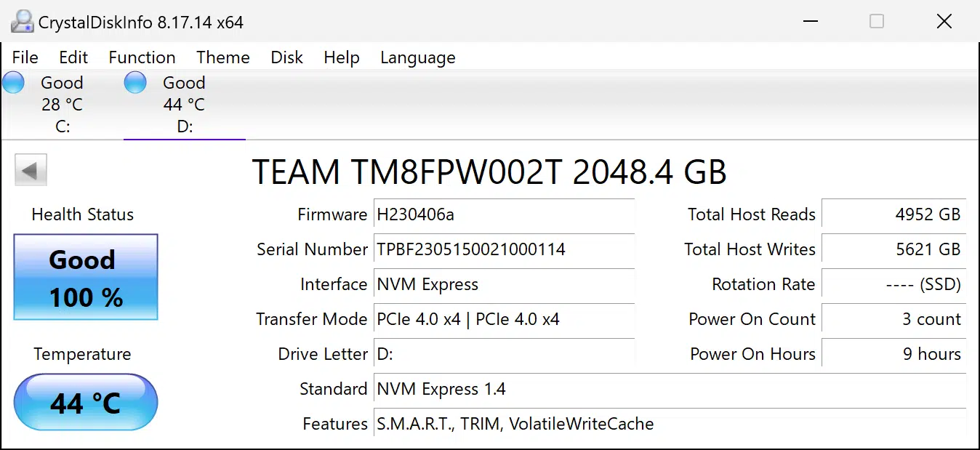Click the Firmware field H230406a
This screenshot has height=450, width=980.
click(504, 214)
